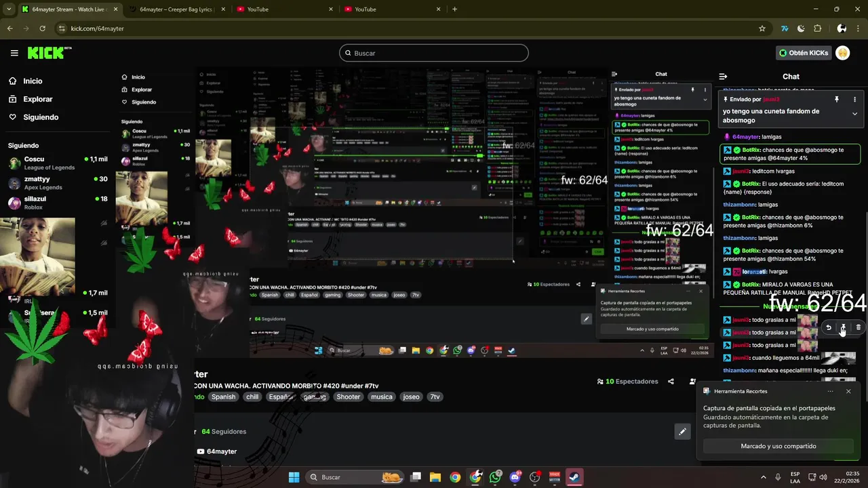Screen dimensions: 868x488
Task: Open Voicemeeter from the taskbar
Action: pyautogui.click(x=555, y=477)
